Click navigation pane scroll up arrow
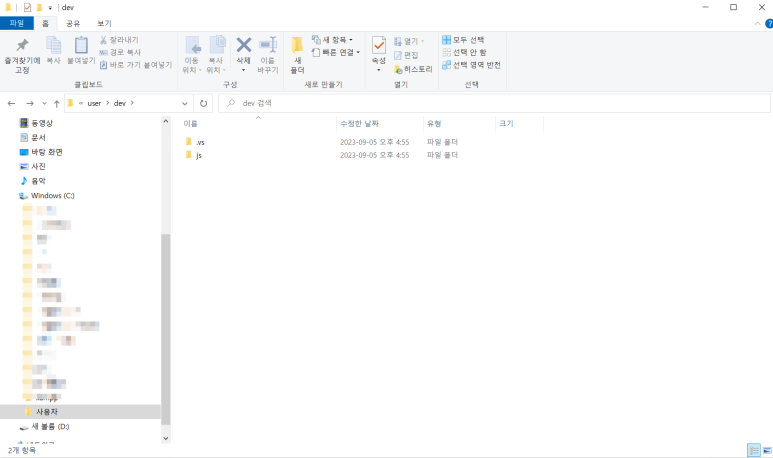 [166, 121]
